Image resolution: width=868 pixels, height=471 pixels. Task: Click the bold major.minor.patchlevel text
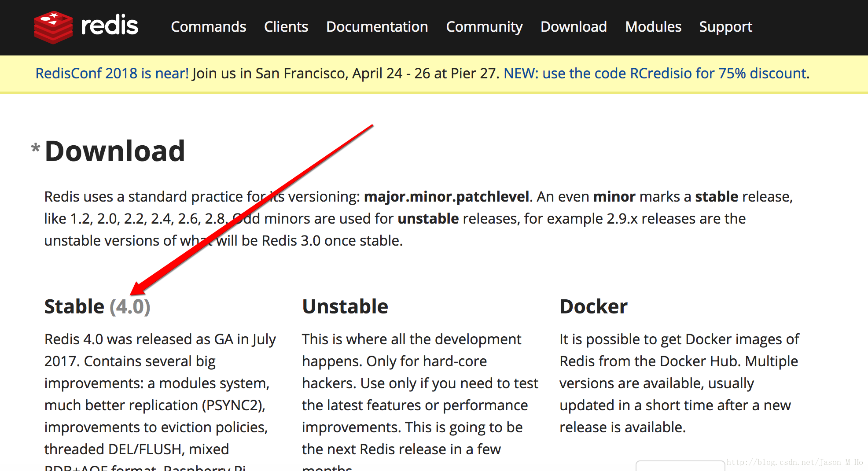pyautogui.click(x=446, y=196)
